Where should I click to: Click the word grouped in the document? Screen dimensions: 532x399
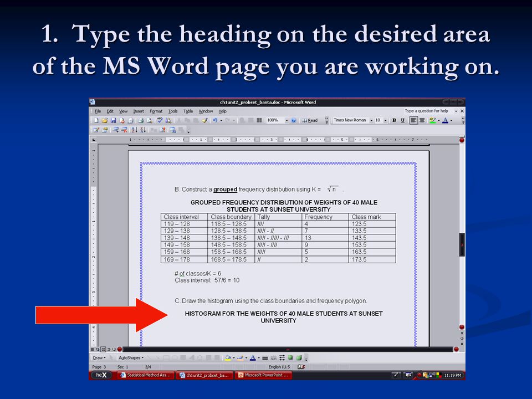pos(225,190)
